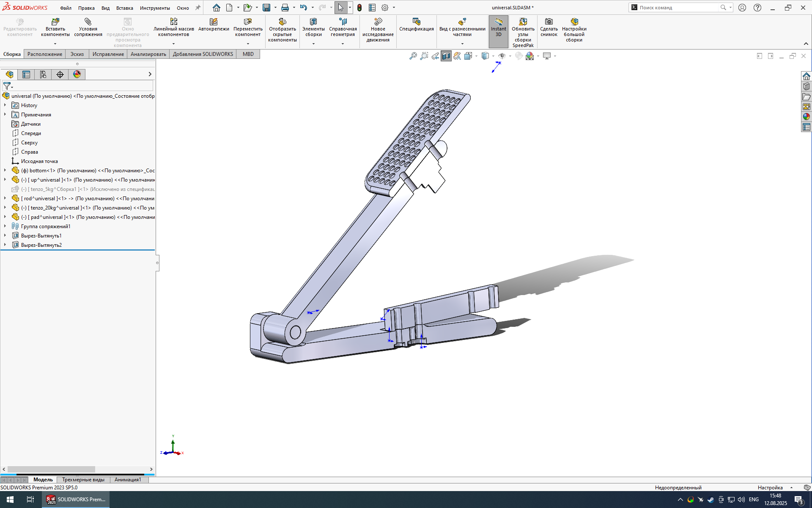Open the ConfigurationManager tab icon
Image resolution: width=812 pixels, height=508 pixels.
coord(43,75)
